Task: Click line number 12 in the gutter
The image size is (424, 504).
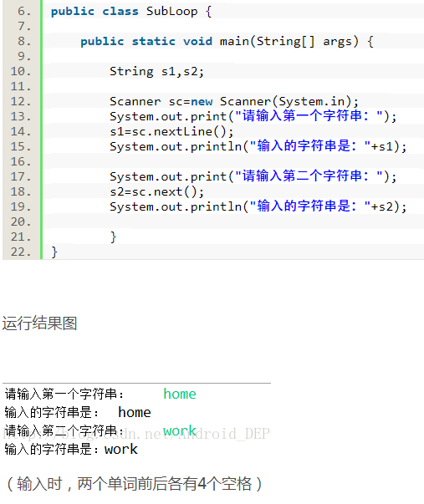Action: click(21, 102)
